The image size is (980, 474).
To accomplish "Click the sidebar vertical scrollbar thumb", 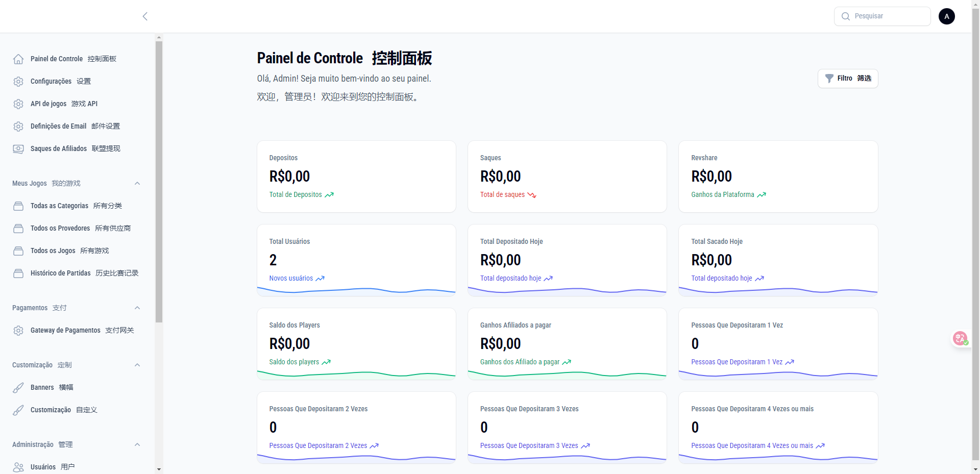I will click(x=159, y=182).
